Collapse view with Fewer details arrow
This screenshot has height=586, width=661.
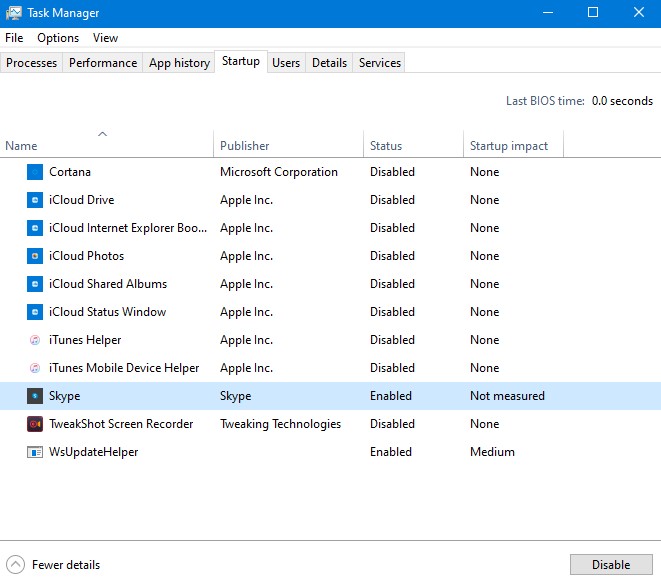coord(16,565)
